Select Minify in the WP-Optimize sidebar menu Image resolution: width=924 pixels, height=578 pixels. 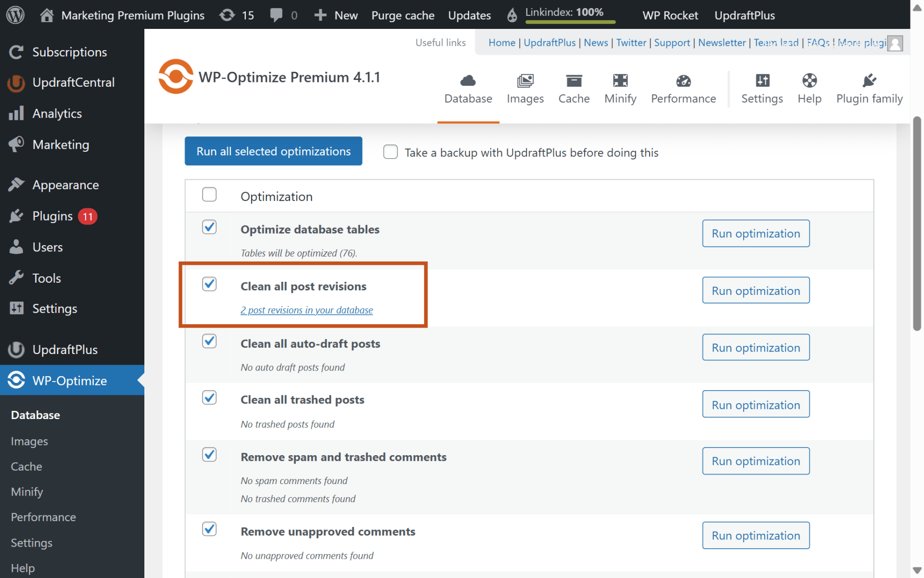tap(26, 491)
